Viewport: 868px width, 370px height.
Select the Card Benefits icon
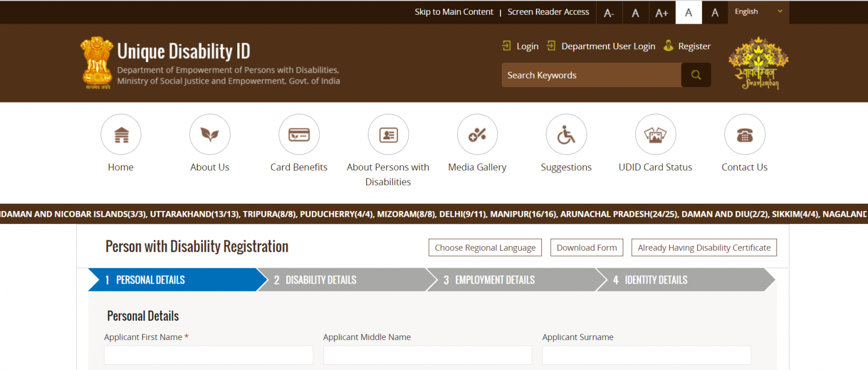point(299,135)
